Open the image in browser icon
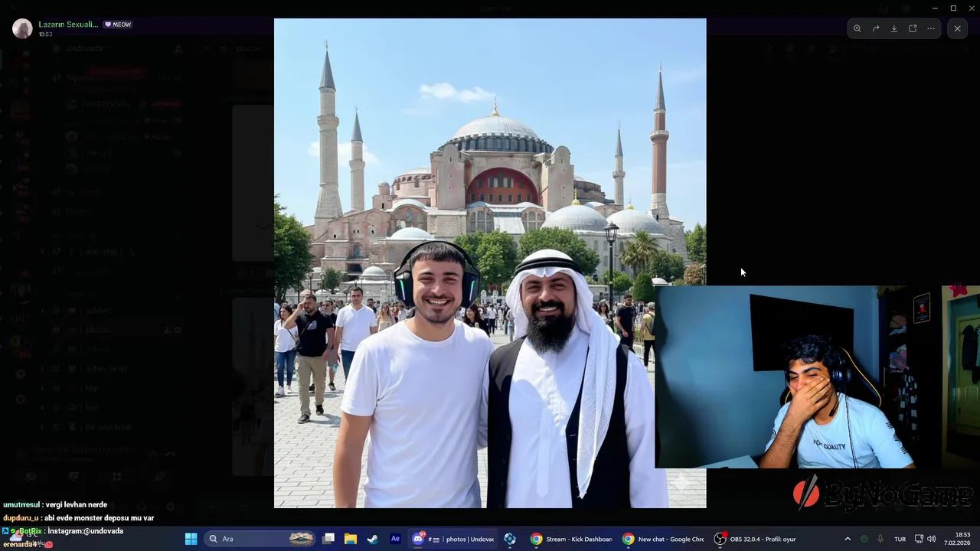 coord(913,28)
